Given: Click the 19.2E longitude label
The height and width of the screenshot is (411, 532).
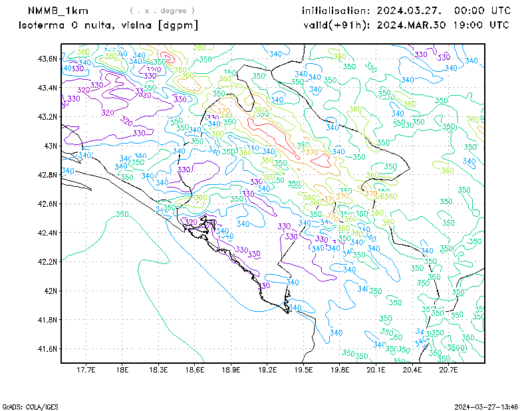Looking at the screenshot, I should tap(267, 370).
